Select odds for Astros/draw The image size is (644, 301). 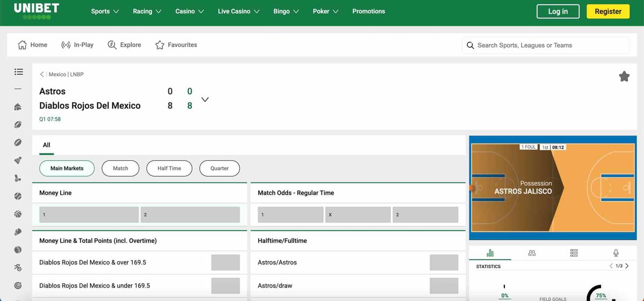444,286
